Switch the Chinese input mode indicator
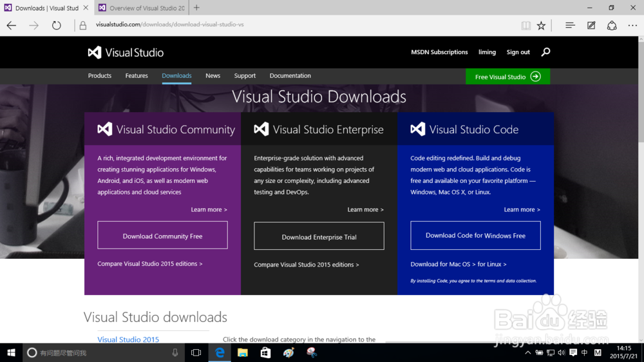This screenshot has height=362, width=644. click(585, 353)
